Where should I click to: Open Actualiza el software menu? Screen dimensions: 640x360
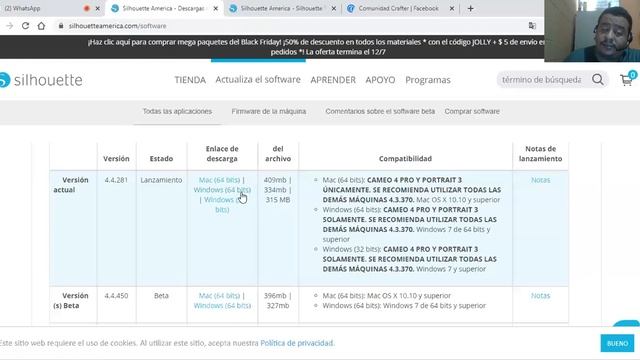tap(258, 80)
